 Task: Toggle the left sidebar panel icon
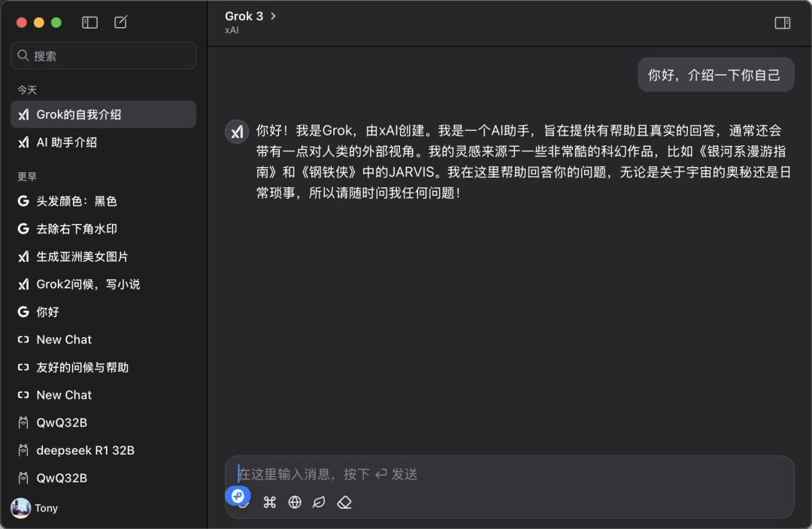(x=89, y=23)
